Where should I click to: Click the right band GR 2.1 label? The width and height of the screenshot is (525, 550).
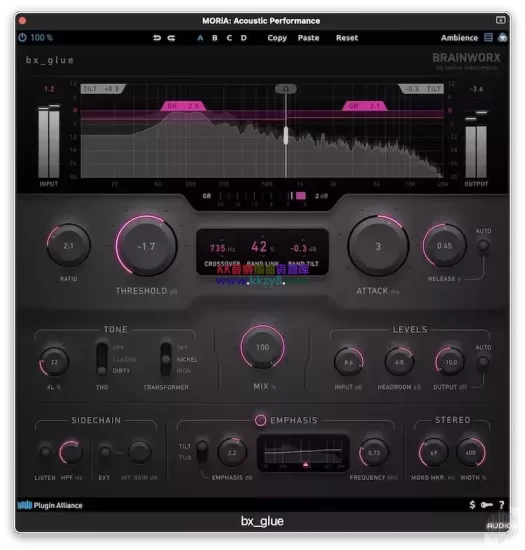coord(364,106)
